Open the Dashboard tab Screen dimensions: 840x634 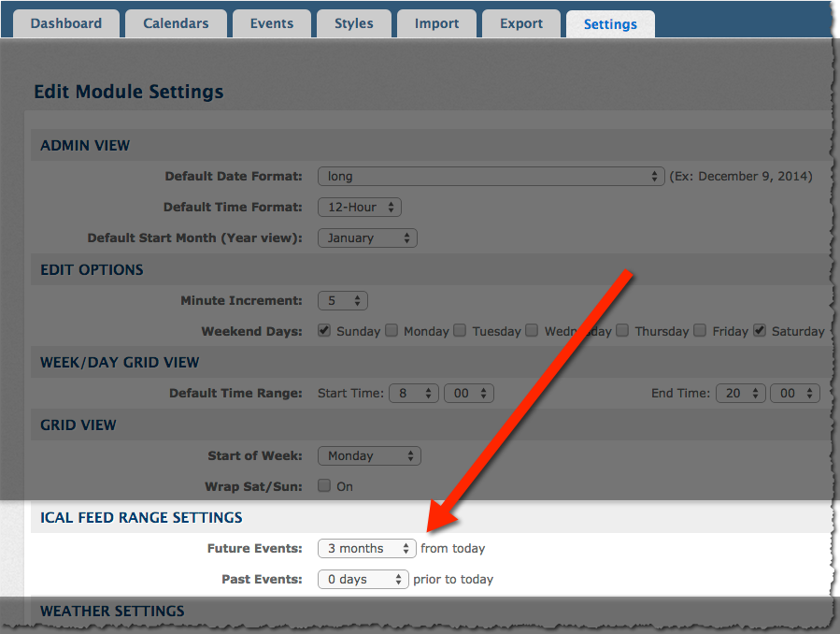(x=66, y=23)
